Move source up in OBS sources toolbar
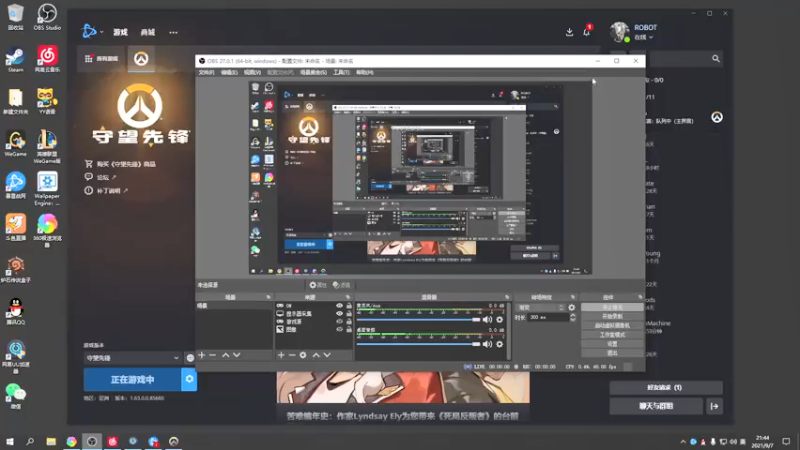Viewport: 800px width, 450px height. pyautogui.click(x=316, y=355)
